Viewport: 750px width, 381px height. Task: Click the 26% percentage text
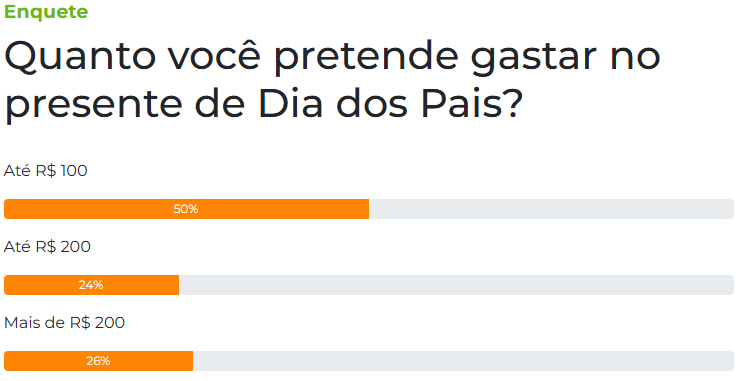(x=98, y=361)
